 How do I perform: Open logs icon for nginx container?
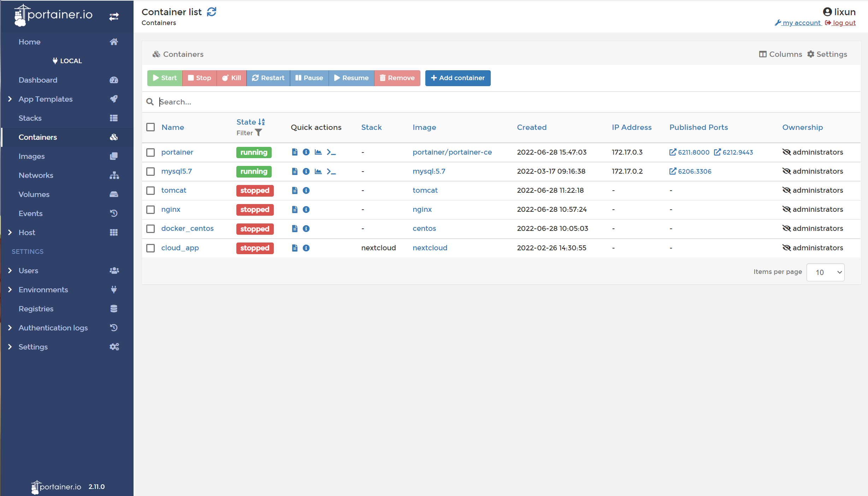tap(295, 209)
